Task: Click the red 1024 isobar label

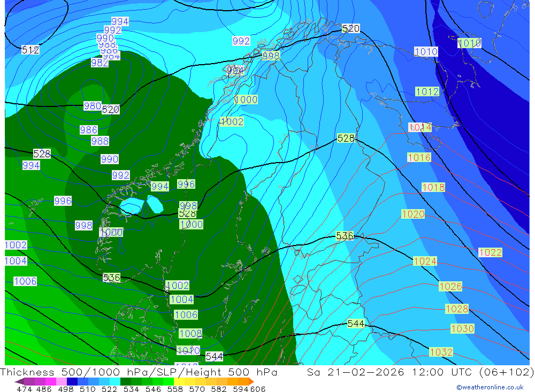Action: [425, 262]
